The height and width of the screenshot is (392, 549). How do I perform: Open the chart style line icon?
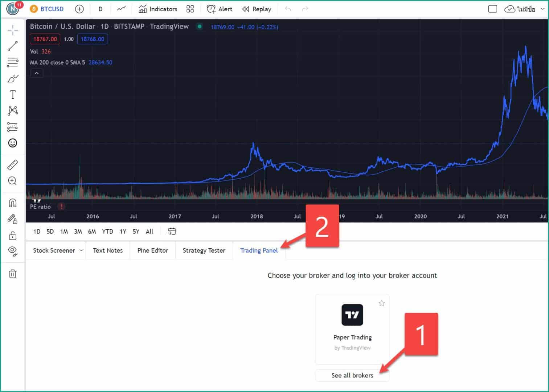pos(122,9)
